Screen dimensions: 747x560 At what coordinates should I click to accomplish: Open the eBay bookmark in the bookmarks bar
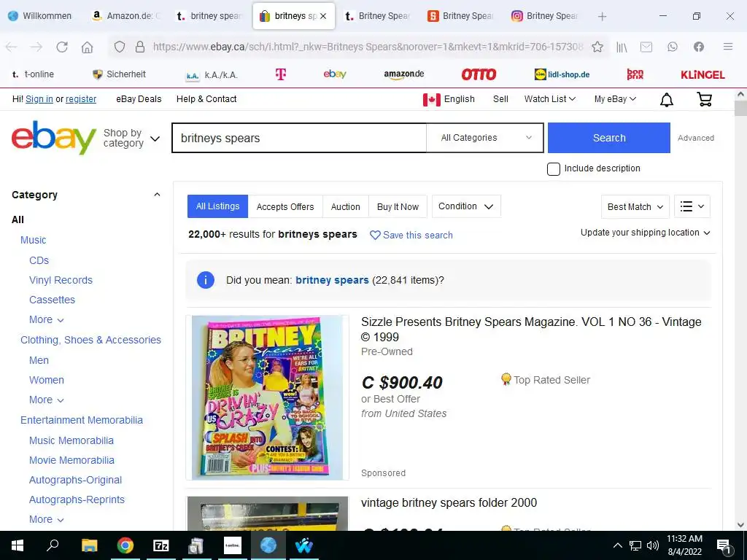(335, 74)
